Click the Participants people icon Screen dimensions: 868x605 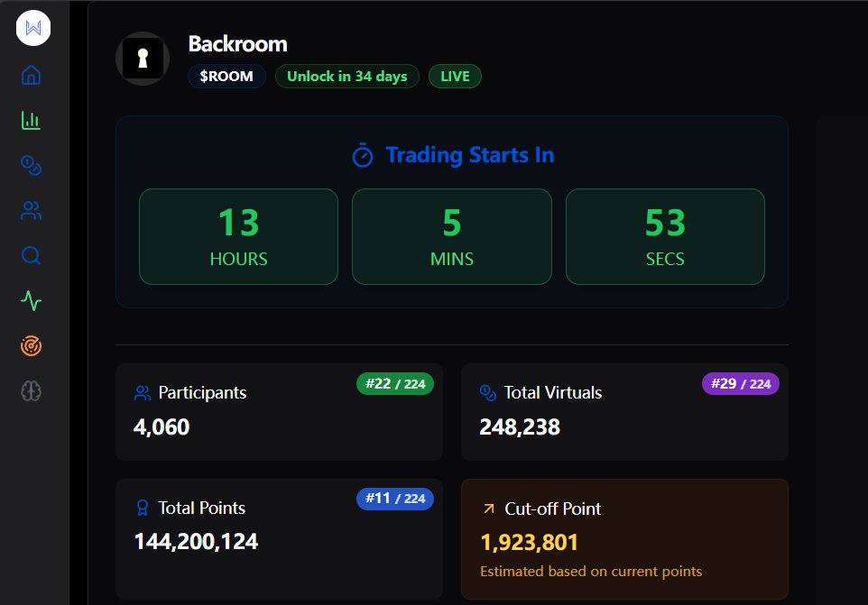(x=143, y=392)
